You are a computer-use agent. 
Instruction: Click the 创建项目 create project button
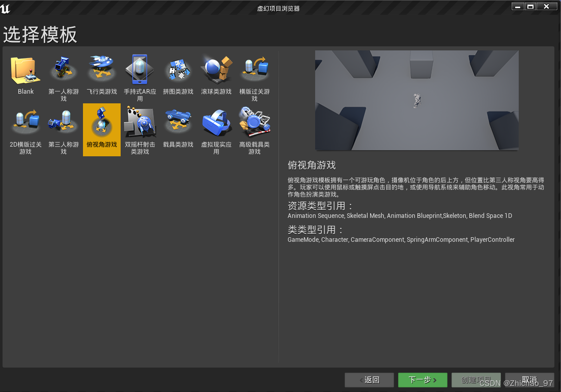(x=476, y=380)
